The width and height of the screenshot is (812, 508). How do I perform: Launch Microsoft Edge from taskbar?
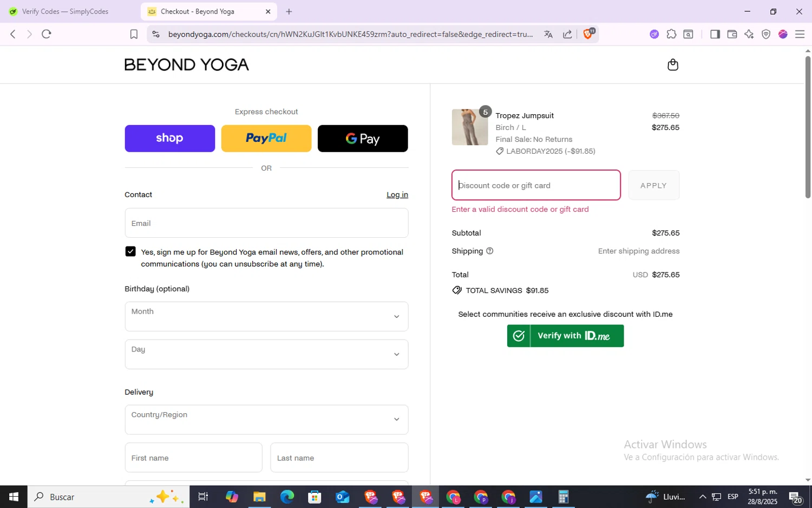pyautogui.click(x=287, y=497)
